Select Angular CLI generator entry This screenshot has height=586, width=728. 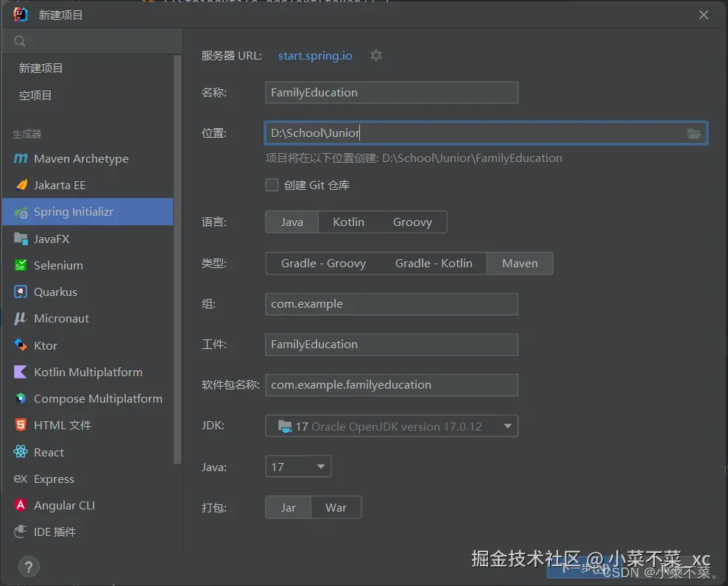(x=88, y=505)
